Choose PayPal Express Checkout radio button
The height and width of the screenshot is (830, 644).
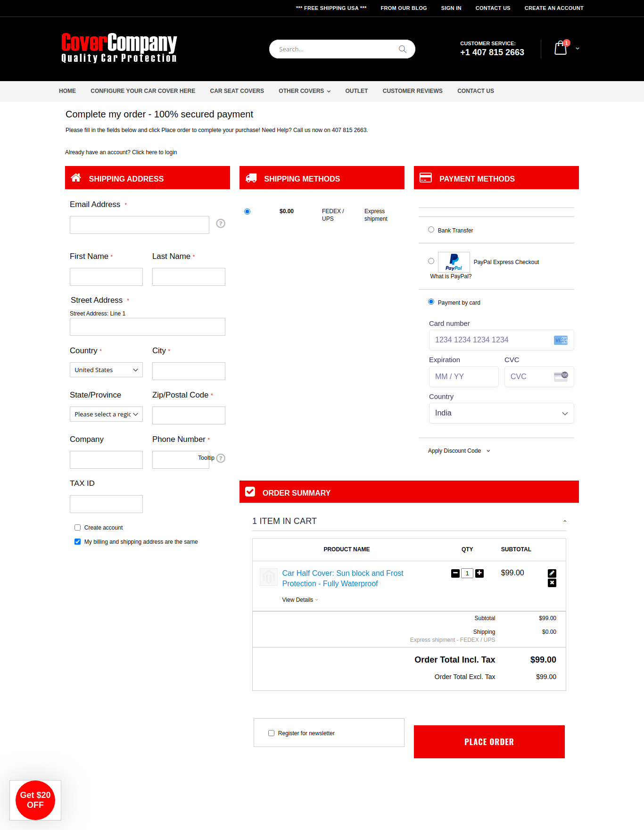[x=431, y=261]
